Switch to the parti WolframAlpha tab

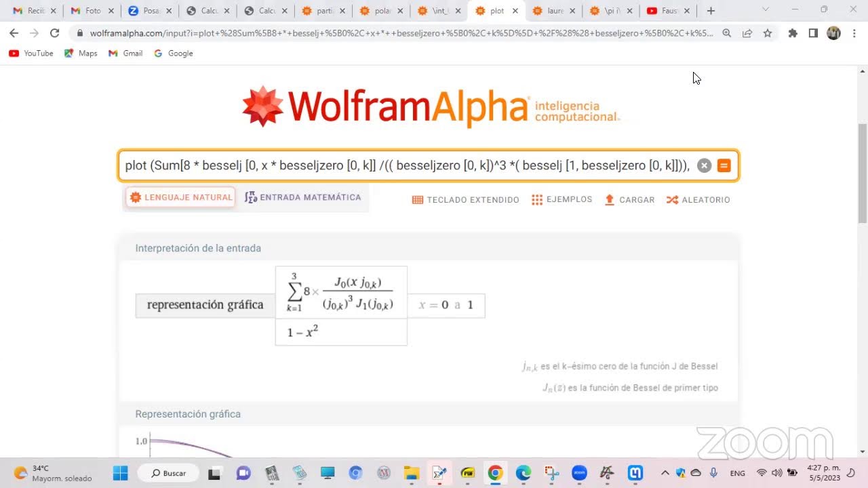[x=323, y=11]
